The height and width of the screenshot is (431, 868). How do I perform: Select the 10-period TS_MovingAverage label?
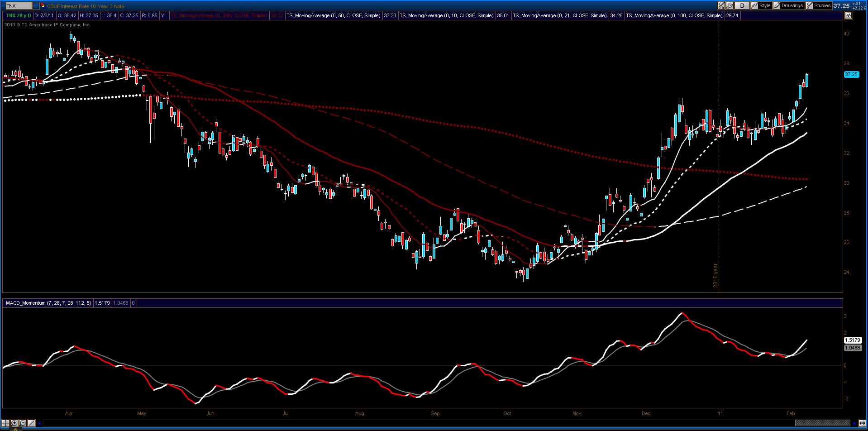click(x=447, y=15)
